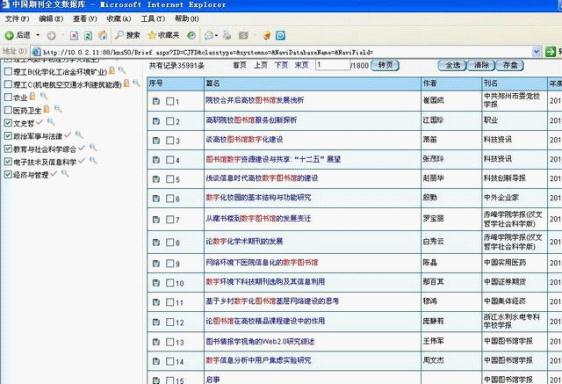Image resolution: width=562 pixels, height=384 pixels.
Task: Open the Home page toolbar icon
Action: click(x=103, y=35)
